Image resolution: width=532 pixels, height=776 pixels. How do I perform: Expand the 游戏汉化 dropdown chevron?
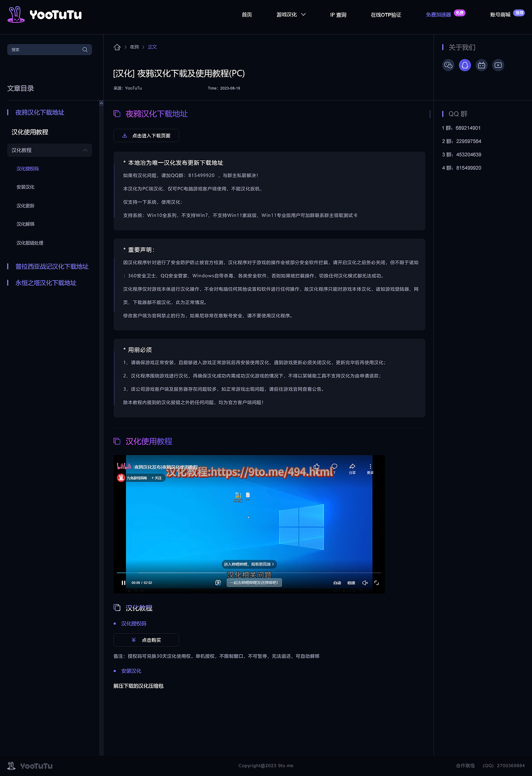point(303,15)
